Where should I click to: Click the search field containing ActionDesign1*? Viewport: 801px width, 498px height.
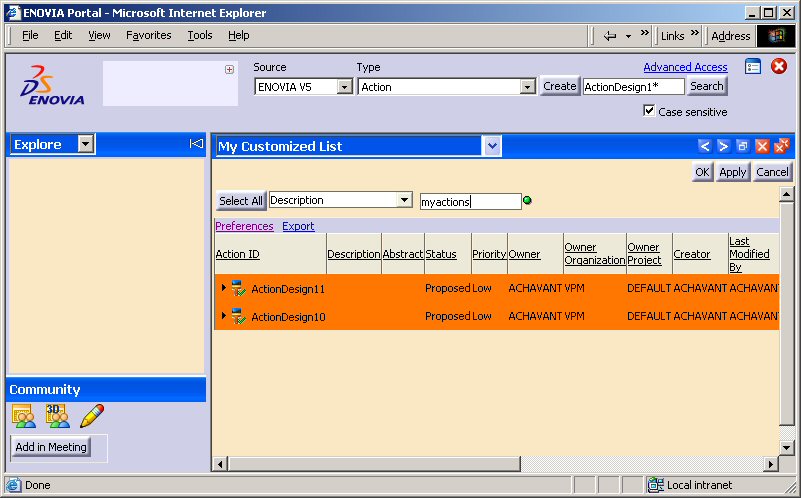[633, 87]
